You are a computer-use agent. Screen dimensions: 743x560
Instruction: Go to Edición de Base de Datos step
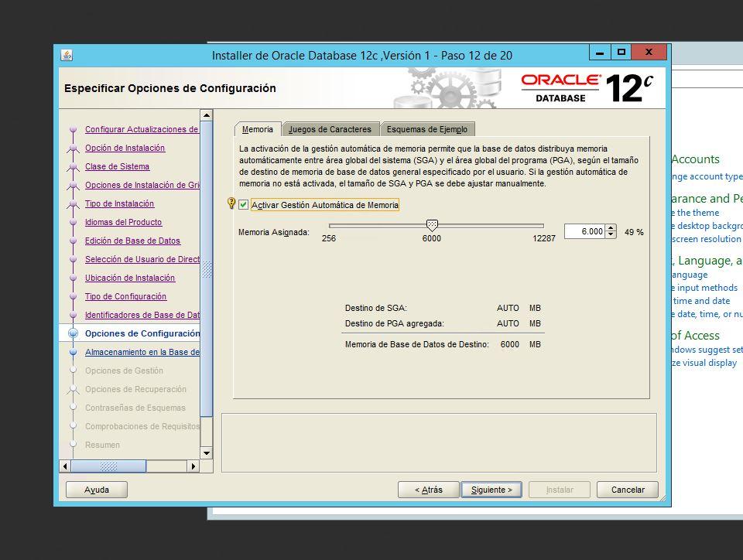pos(132,241)
